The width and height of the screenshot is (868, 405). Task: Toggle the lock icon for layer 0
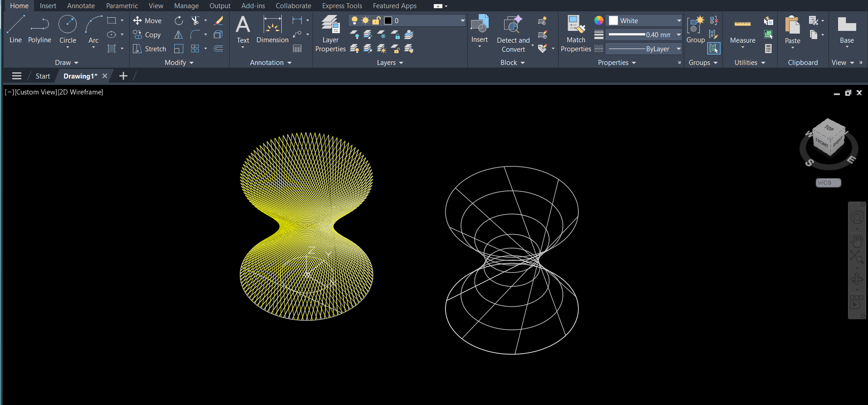pos(376,21)
